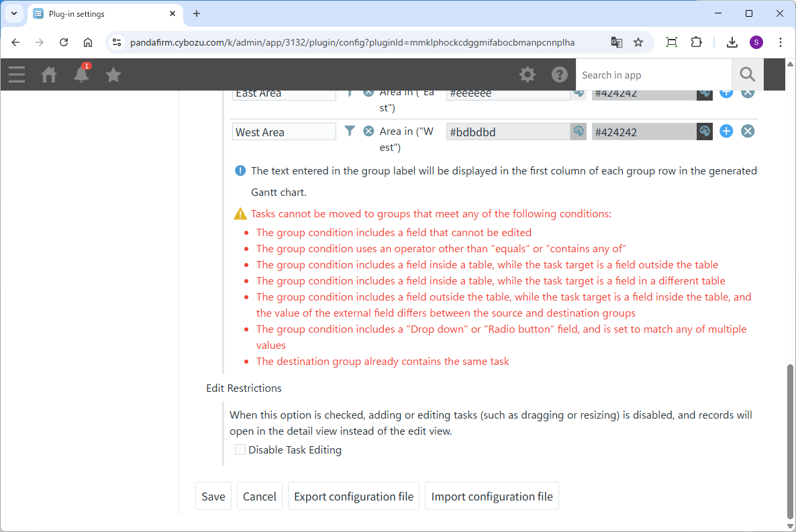Remove the West Area group row
Screen dimensions: 796x532
(x=748, y=131)
